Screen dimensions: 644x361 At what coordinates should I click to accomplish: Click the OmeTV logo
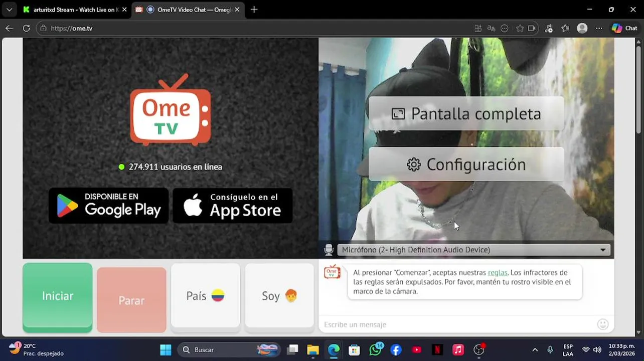pyautogui.click(x=171, y=109)
